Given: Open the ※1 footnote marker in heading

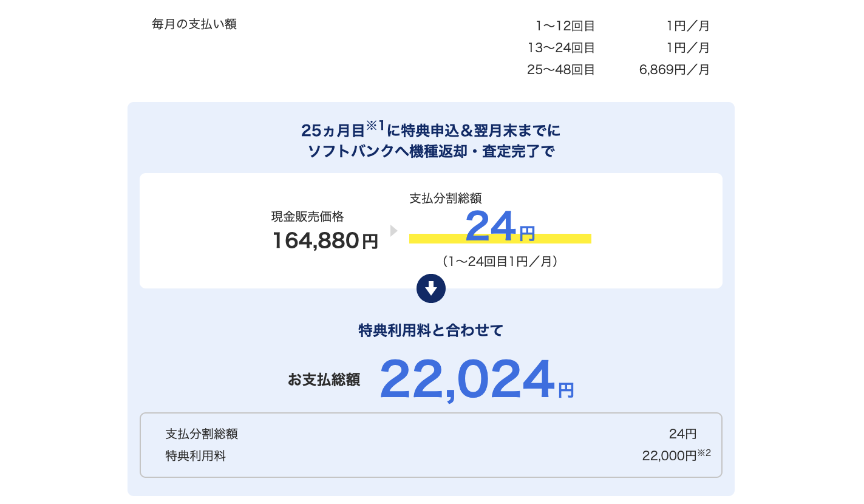Looking at the screenshot, I should (375, 126).
